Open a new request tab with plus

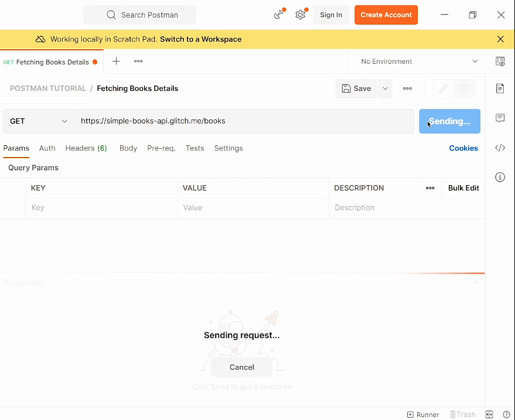coord(116,62)
